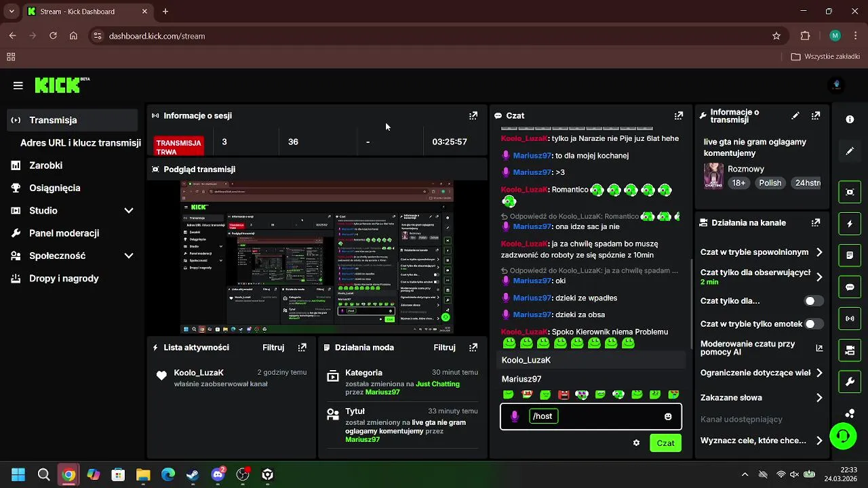Pop out the Czat panel
Viewport: 868px width, 488px height.
pos(679,116)
